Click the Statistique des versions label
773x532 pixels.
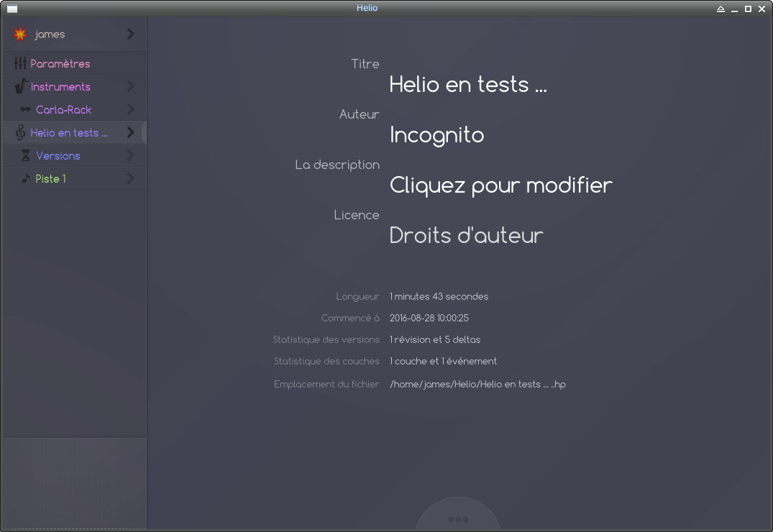[x=326, y=339]
